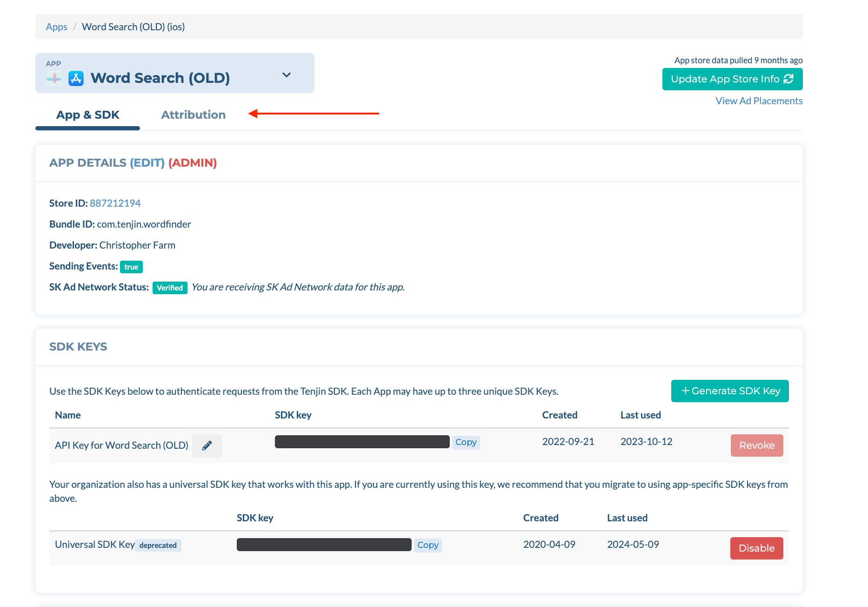Open the View Ad Placements link
This screenshot has width=868, height=607.
click(759, 101)
